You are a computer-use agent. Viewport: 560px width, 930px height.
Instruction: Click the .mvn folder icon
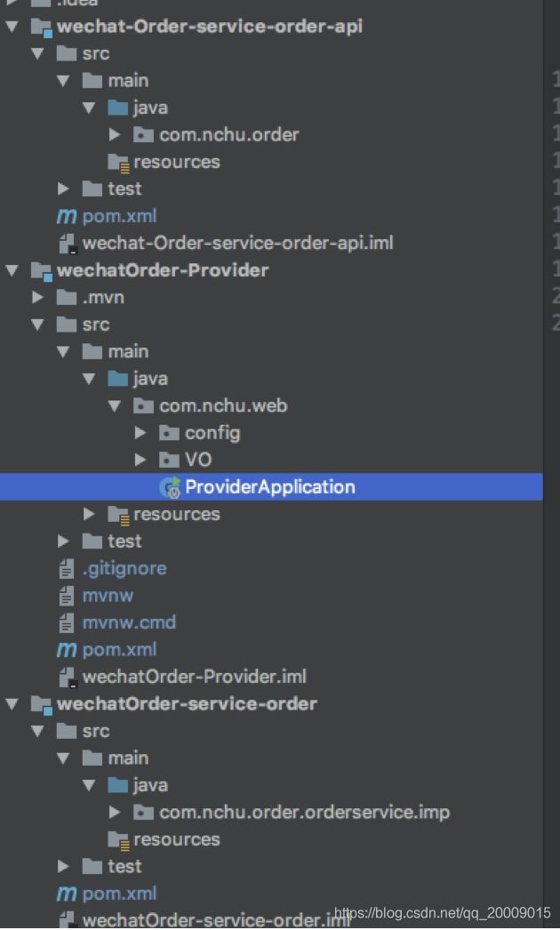67,298
